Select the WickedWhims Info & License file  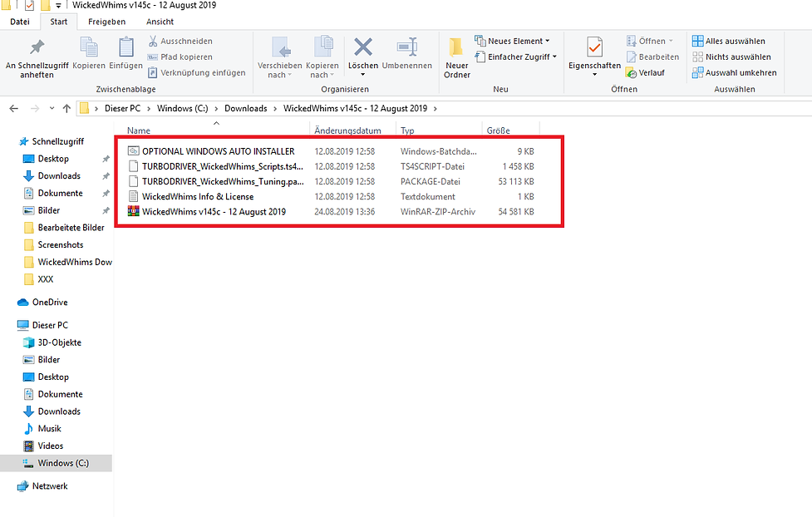(x=198, y=196)
